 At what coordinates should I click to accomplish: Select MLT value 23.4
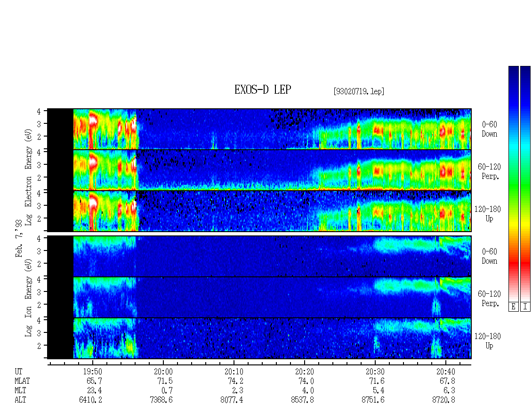coord(95,391)
